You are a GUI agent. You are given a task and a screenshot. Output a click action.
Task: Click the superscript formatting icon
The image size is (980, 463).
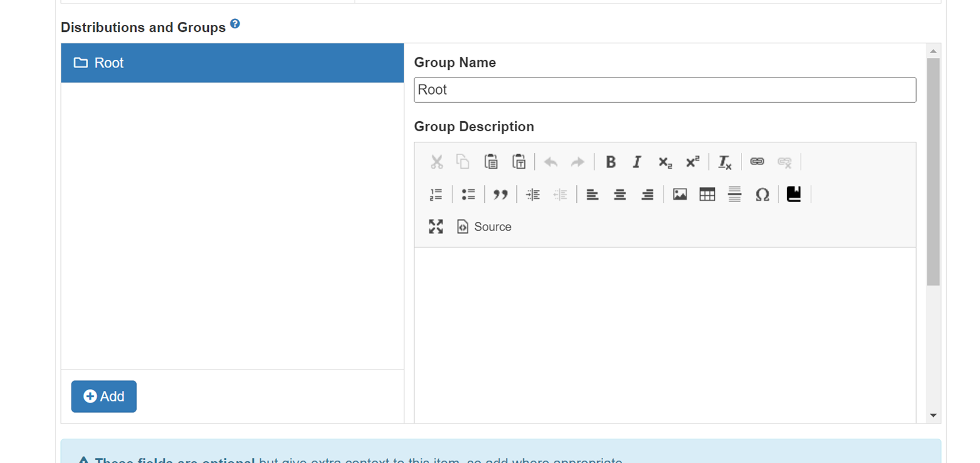(692, 162)
